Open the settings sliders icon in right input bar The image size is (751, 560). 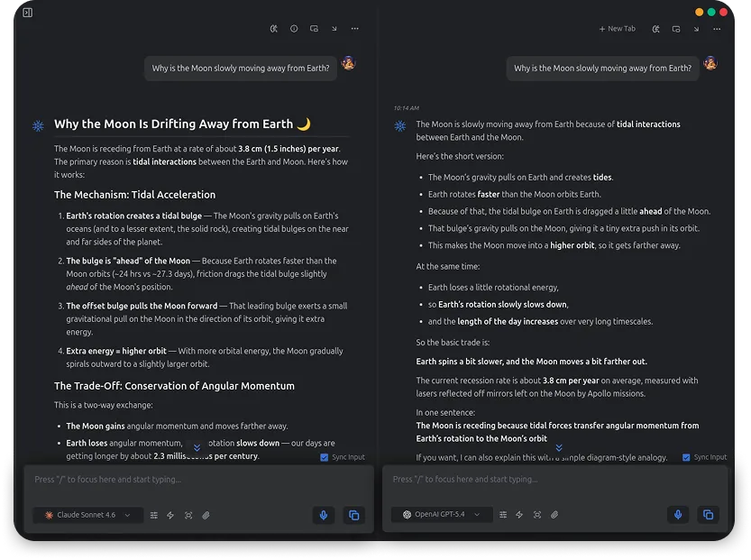tap(503, 515)
